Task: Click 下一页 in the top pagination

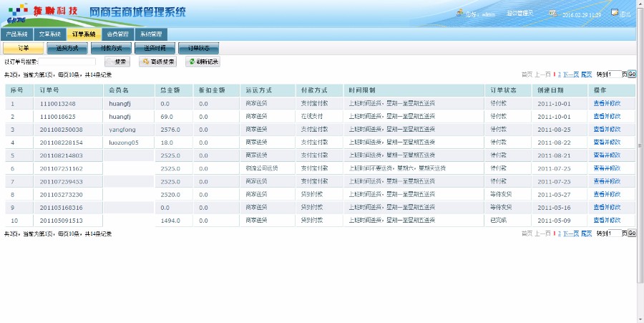Action: 571,74
